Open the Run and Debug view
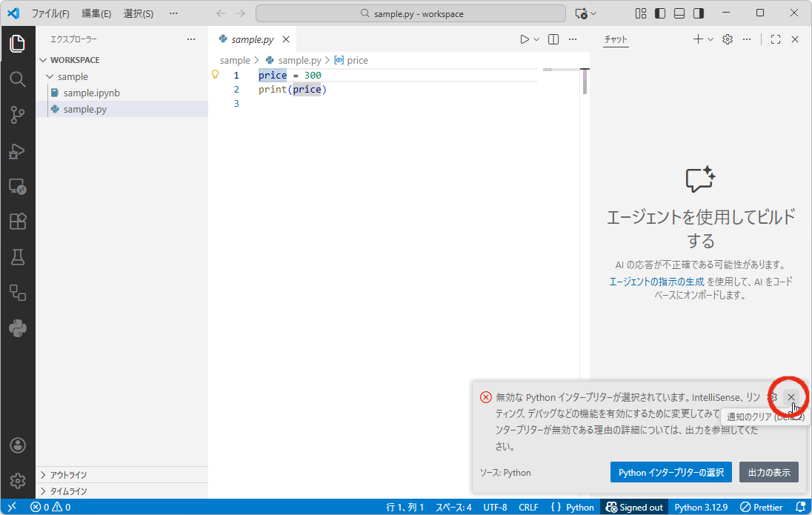 click(x=18, y=150)
